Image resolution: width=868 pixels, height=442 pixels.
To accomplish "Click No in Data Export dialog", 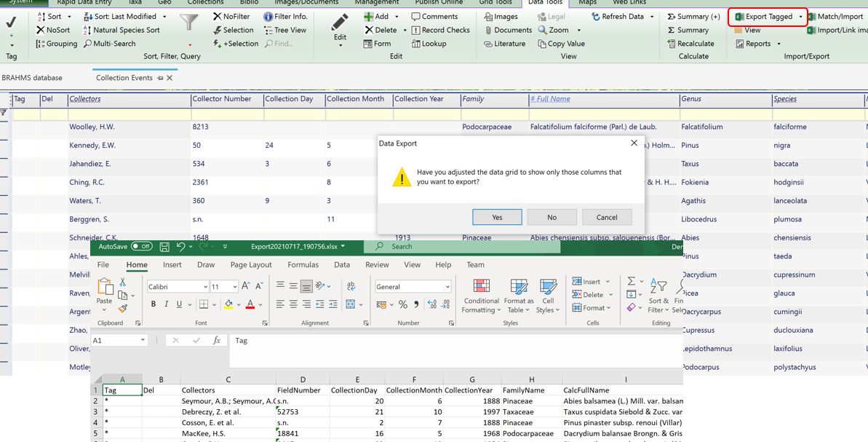I will [x=552, y=217].
